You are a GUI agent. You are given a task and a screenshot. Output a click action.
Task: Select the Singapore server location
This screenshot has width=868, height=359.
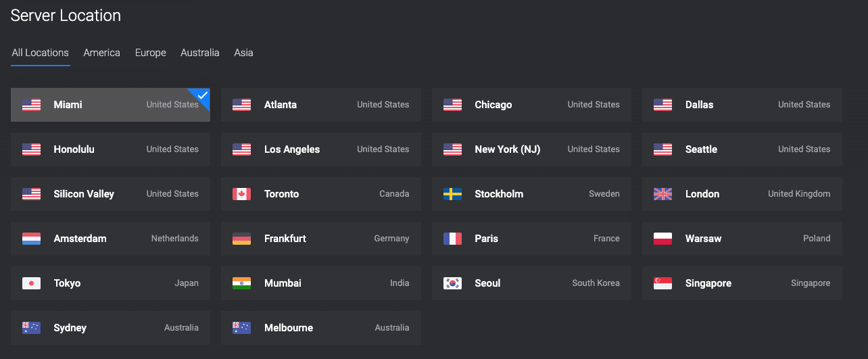point(742,283)
